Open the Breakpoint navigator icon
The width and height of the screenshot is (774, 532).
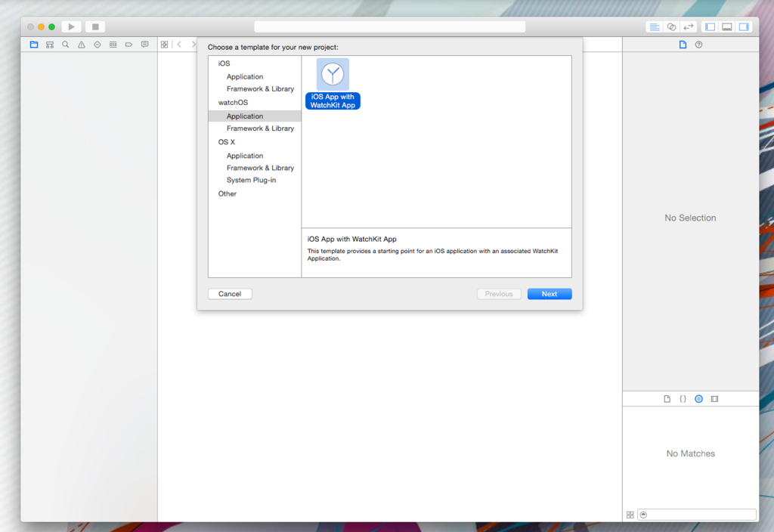(128, 45)
